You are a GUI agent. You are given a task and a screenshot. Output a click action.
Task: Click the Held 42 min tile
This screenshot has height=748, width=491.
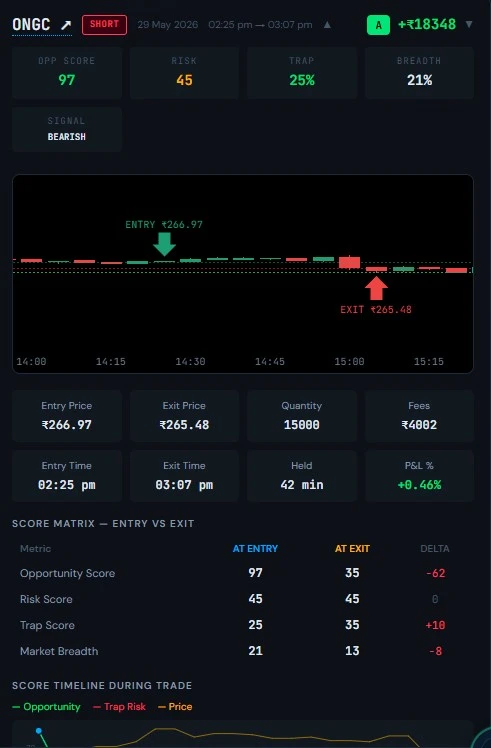[x=302, y=476]
